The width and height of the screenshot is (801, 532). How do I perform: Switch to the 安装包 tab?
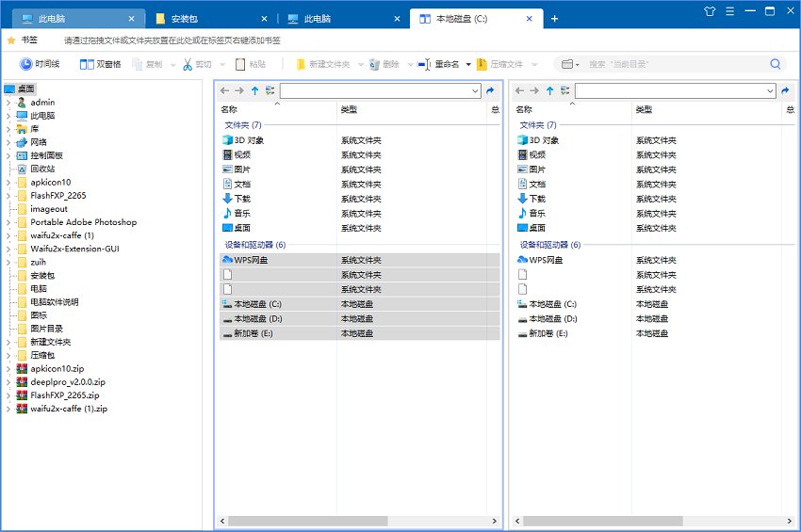click(209, 19)
